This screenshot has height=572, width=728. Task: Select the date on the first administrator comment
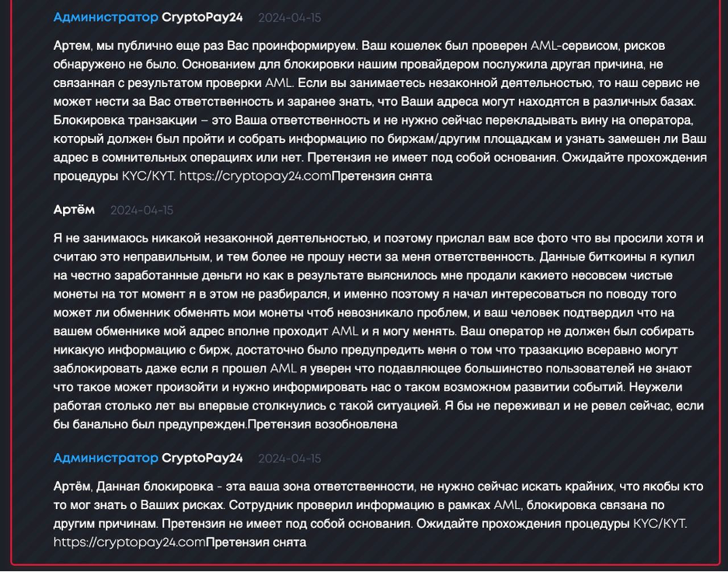coord(289,18)
